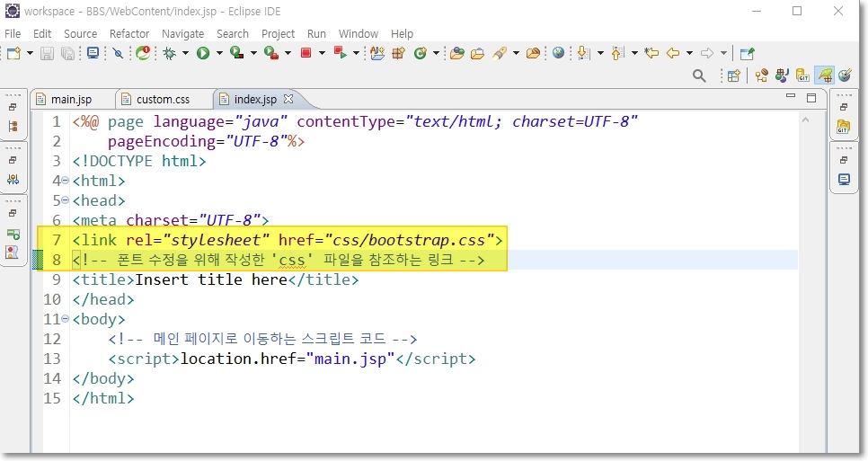Open the Git view on right sidebar
Viewport: 868px width, 461px height.
843,127
